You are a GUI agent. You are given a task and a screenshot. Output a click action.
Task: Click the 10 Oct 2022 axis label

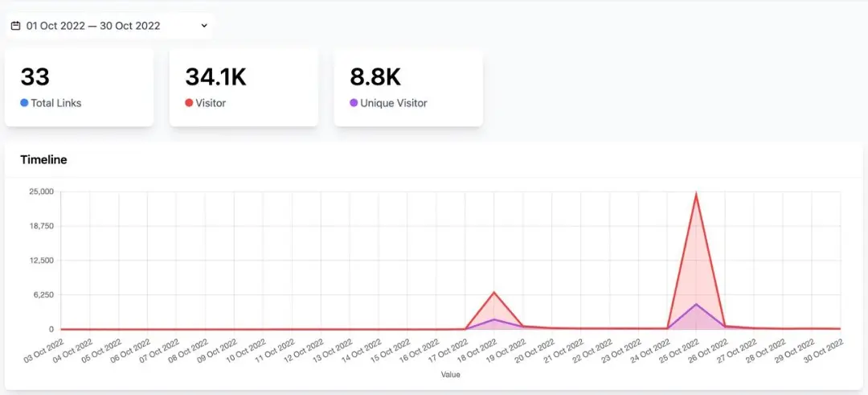(x=247, y=352)
